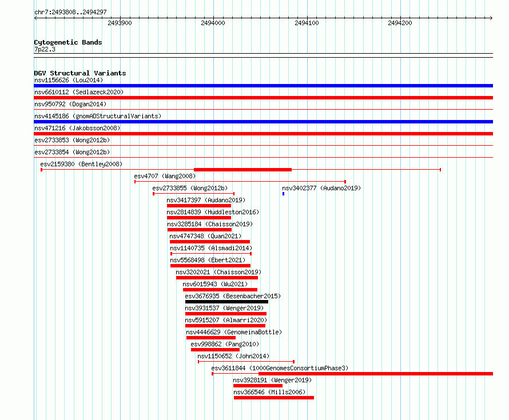Open nsv1140735 (Alsmadi2014) label
The height and width of the screenshot is (420, 509).
211,248
